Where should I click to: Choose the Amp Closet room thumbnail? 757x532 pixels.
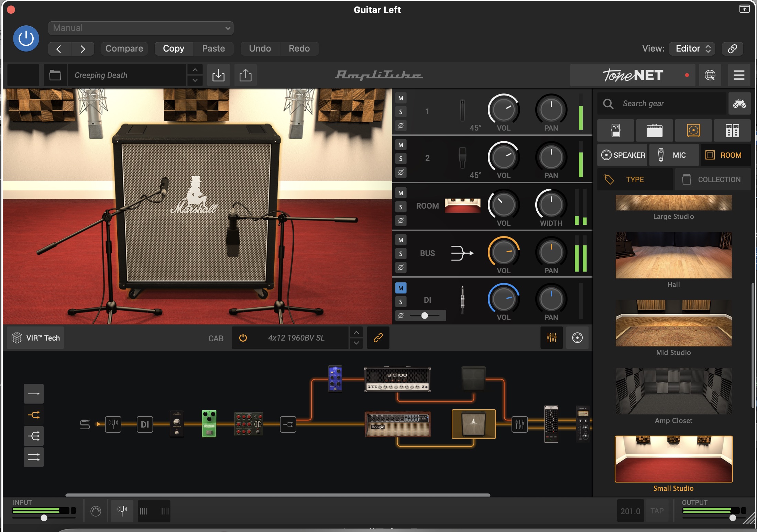pos(673,391)
